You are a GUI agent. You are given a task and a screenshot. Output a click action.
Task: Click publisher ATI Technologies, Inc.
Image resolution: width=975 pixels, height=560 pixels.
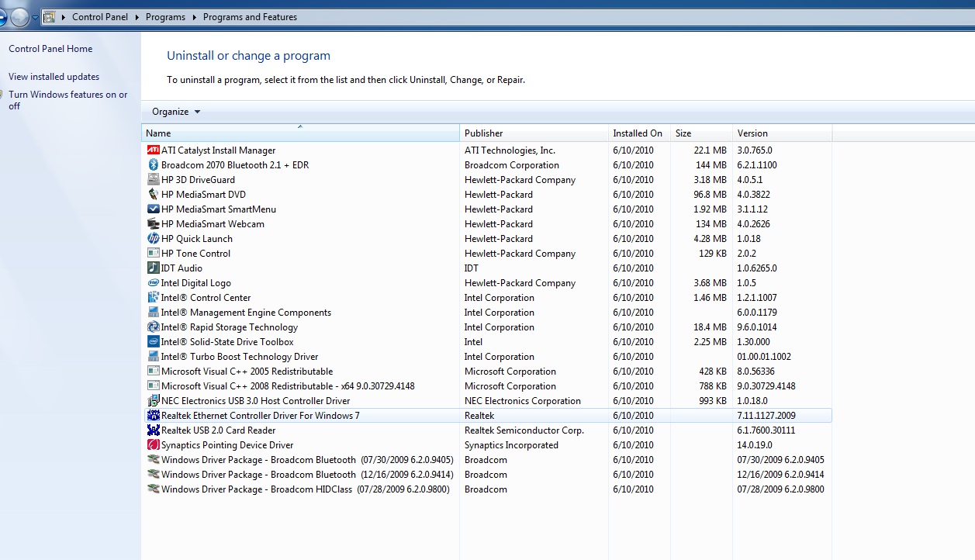(510, 150)
